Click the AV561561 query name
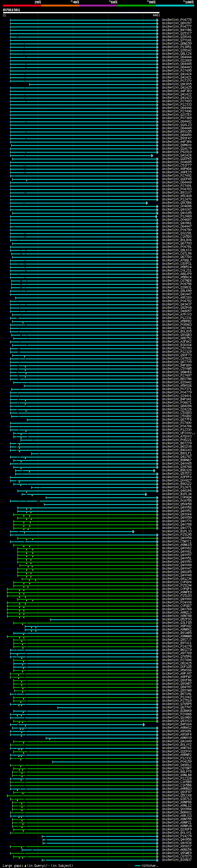 11,10
